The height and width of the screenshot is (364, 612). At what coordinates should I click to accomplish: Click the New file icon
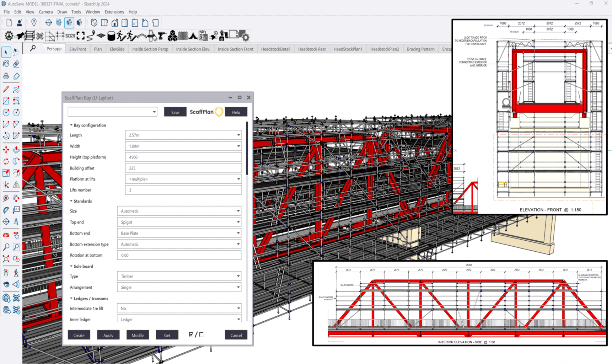[9, 23]
